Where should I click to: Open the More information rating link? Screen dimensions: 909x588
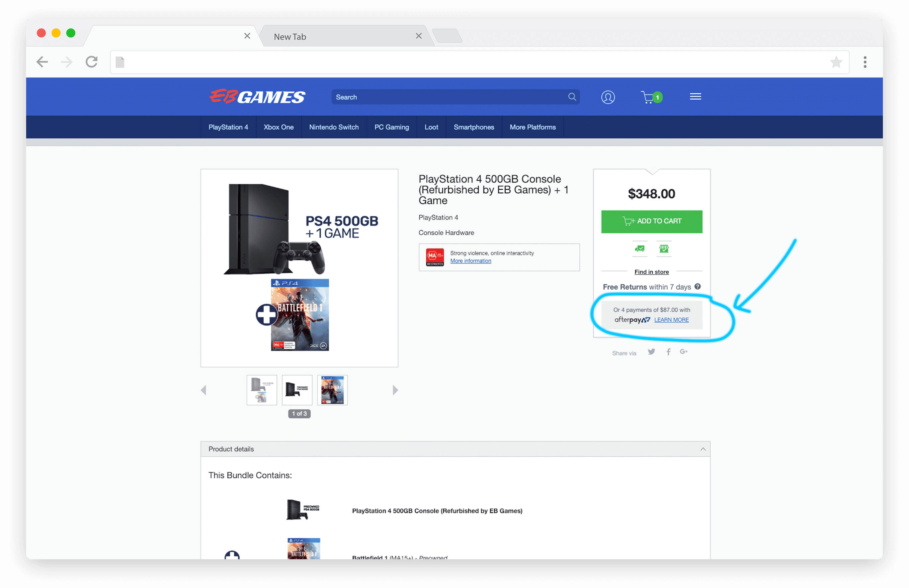[x=471, y=261]
